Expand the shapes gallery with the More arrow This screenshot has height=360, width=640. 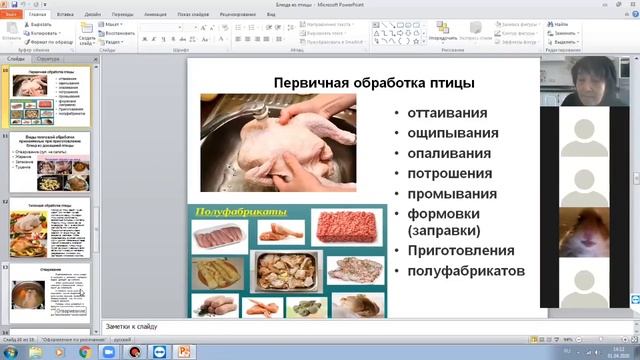click(x=424, y=42)
